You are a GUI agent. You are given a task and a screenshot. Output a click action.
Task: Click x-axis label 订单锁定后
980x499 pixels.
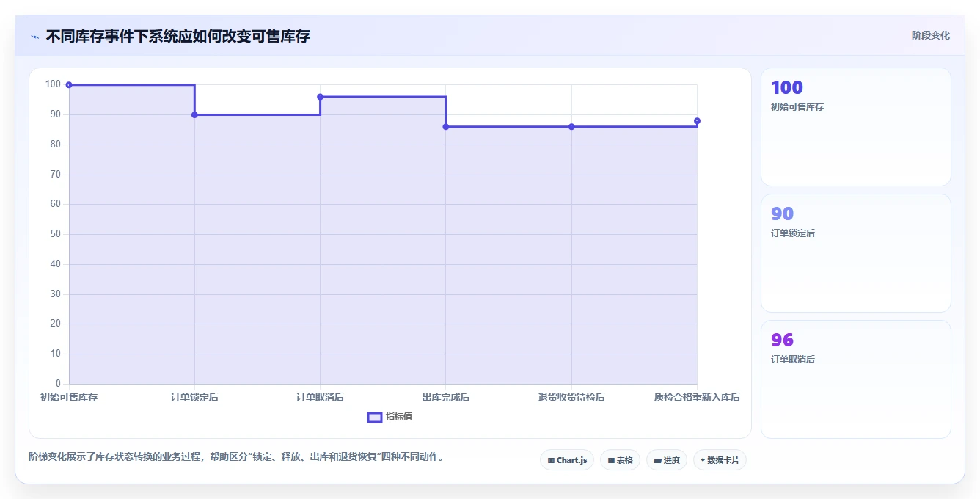click(x=194, y=397)
